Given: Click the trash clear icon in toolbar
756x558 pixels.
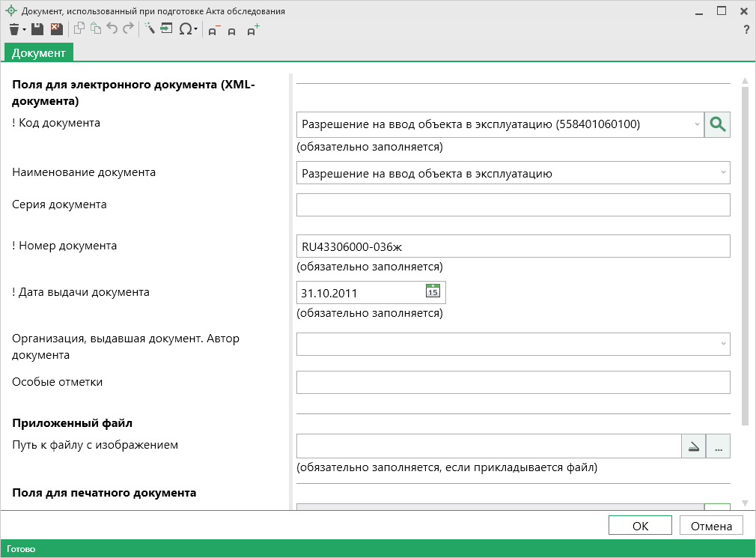Looking at the screenshot, I should (14, 29).
